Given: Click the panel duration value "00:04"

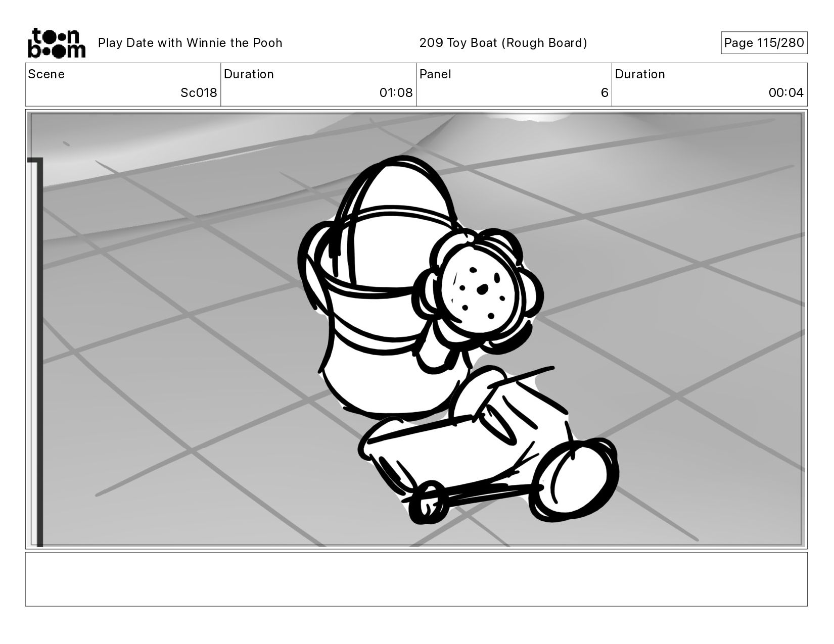Looking at the screenshot, I should click(786, 93).
